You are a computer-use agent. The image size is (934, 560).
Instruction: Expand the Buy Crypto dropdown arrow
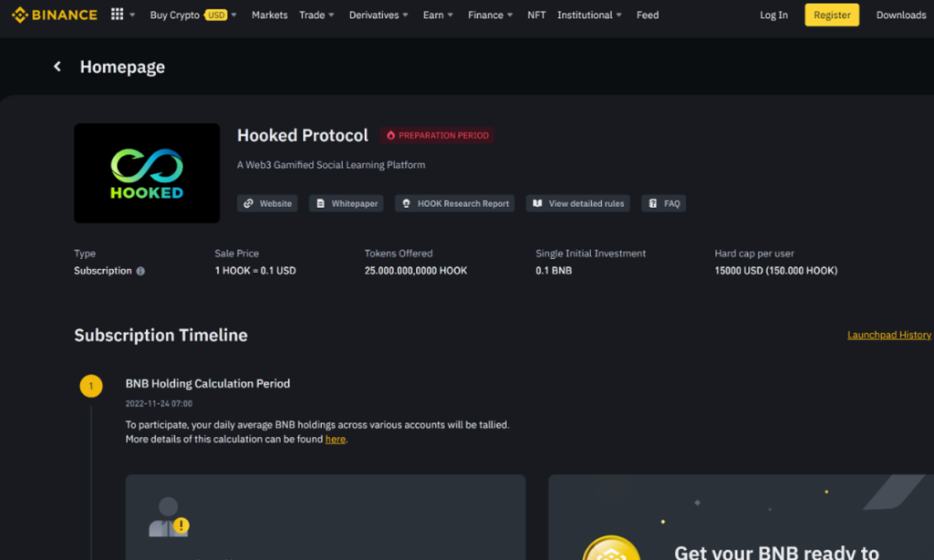(234, 15)
